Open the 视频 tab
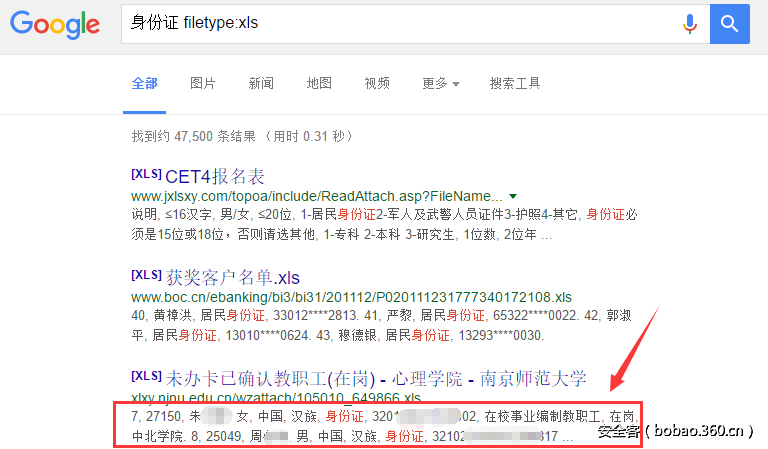The width and height of the screenshot is (768, 449). pyautogui.click(x=377, y=83)
